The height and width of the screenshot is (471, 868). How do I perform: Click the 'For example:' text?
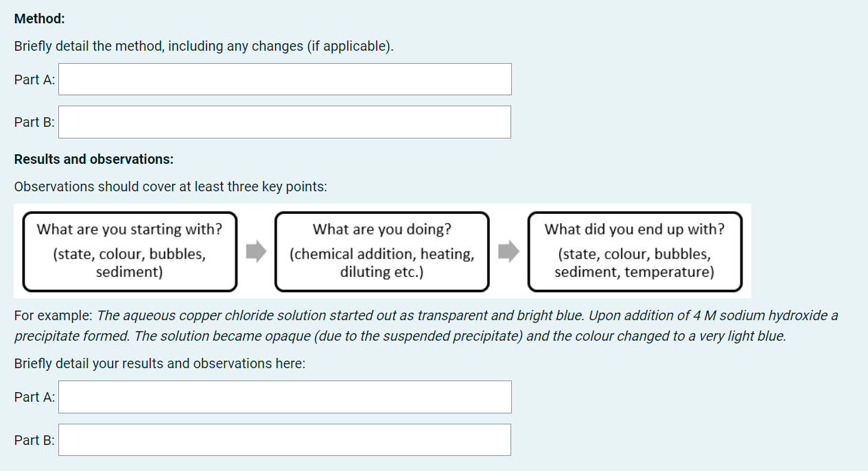53,316
